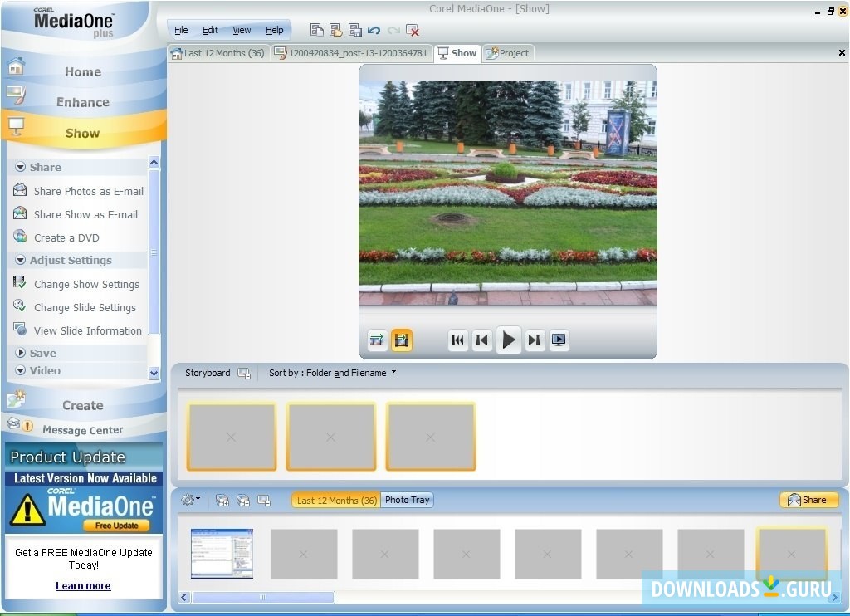Click the delete icon with red X

tap(413, 30)
